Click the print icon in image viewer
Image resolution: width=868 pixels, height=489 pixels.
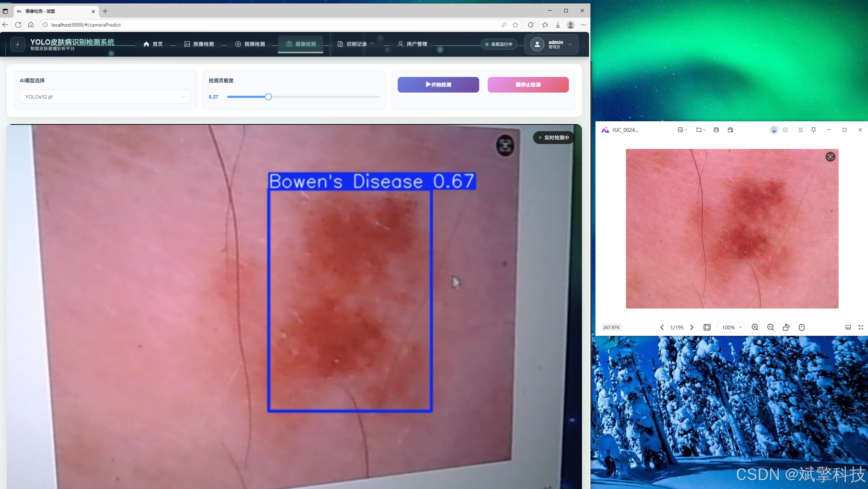click(x=716, y=130)
